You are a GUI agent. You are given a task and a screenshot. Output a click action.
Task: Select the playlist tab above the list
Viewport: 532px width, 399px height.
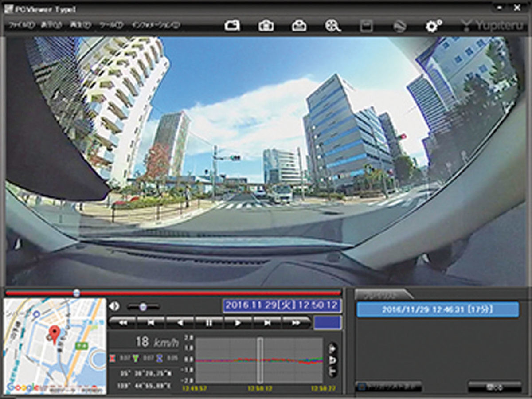pyautogui.click(x=381, y=295)
